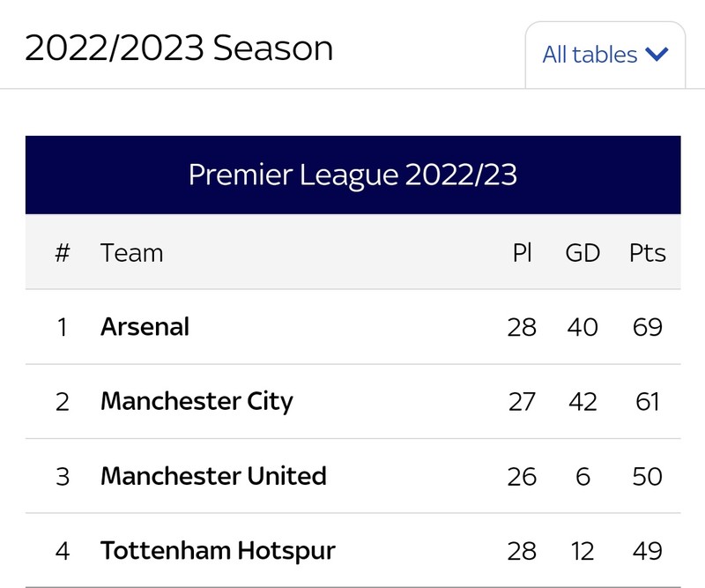This screenshot has width=705, height=588.
Task: Open the Arsenal team link
Action: click(x=145, y=326)
